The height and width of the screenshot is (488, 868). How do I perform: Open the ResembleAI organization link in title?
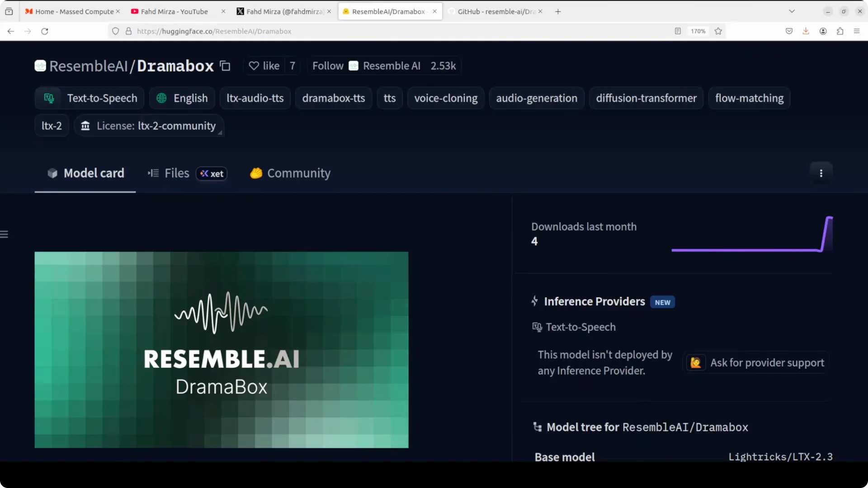tap(89, 66)
